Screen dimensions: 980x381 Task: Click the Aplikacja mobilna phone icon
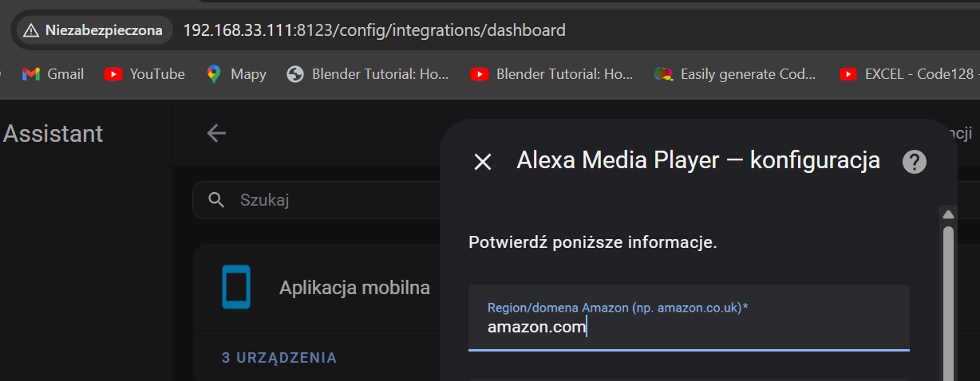click(236, 287)
